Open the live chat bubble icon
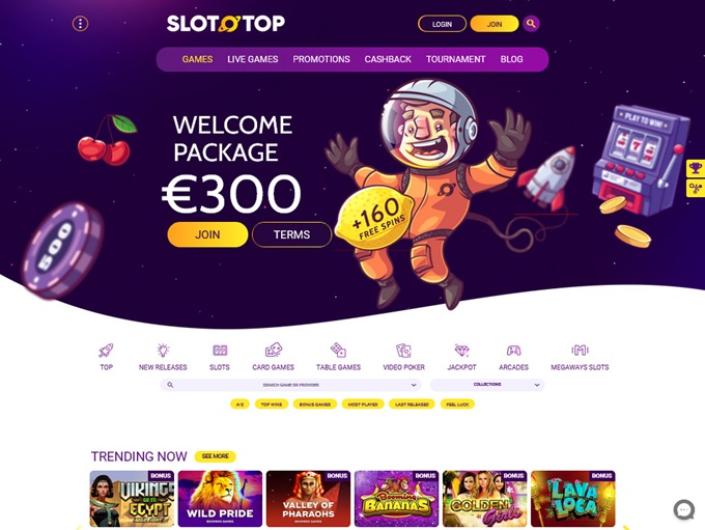The height and width of the screenshot is (530, 705). click(x=684, y=510)
